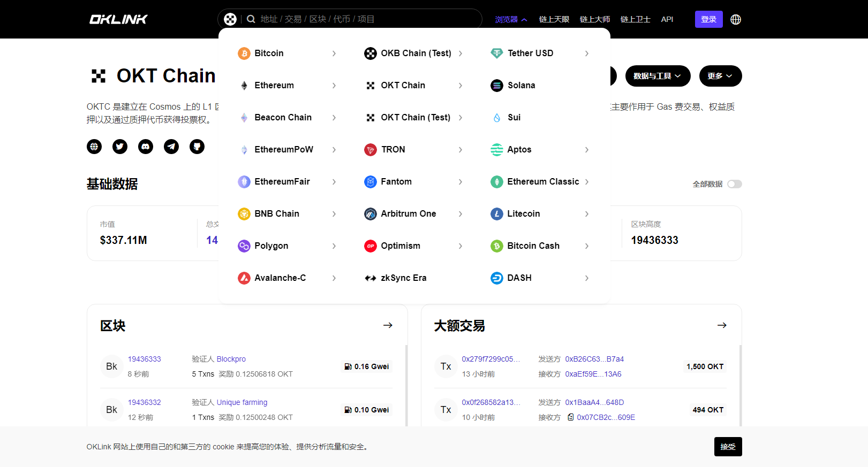Click the globe language icon in header

point(736,19)
